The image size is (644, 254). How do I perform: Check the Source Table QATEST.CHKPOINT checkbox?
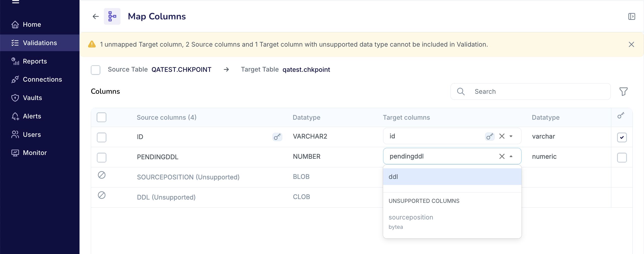[96, 70]
